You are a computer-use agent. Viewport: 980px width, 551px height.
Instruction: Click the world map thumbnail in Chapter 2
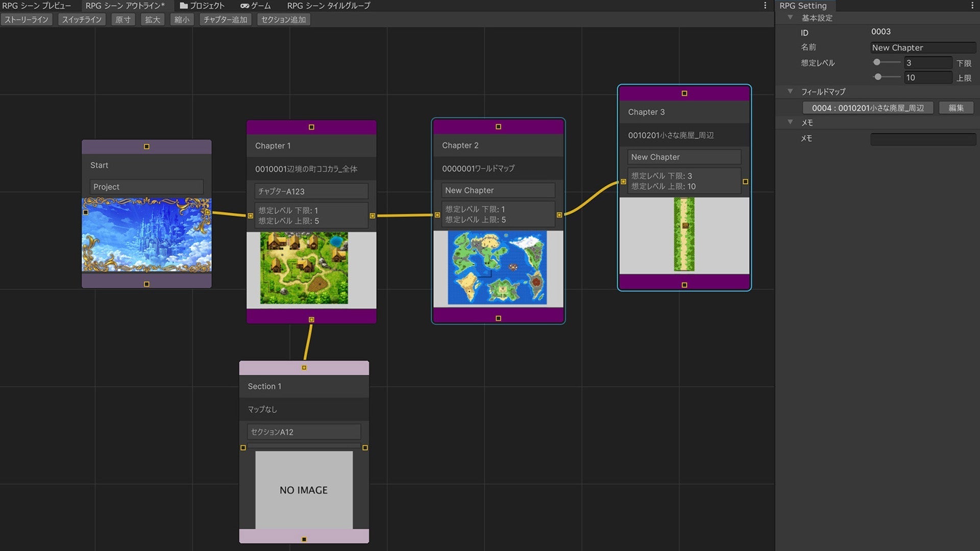497,268
